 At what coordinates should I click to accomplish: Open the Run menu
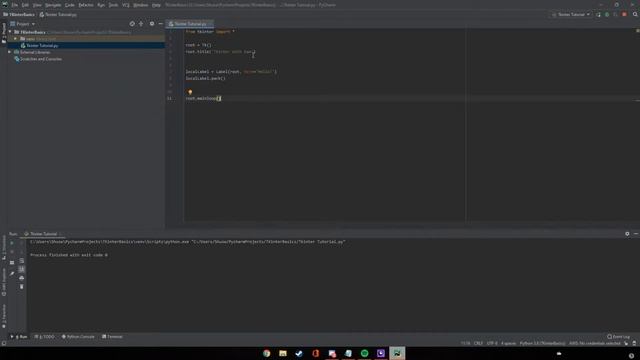(x=101, y=5)
